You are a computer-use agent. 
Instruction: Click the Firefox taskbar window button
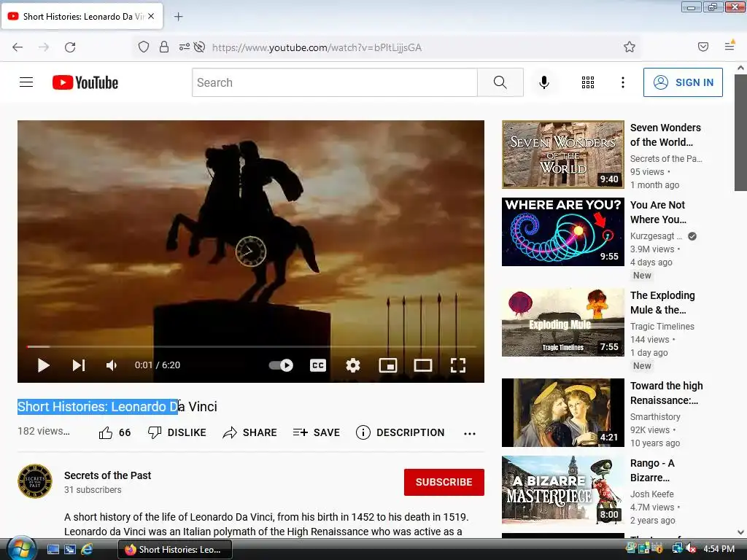click(x=175, y=550)
